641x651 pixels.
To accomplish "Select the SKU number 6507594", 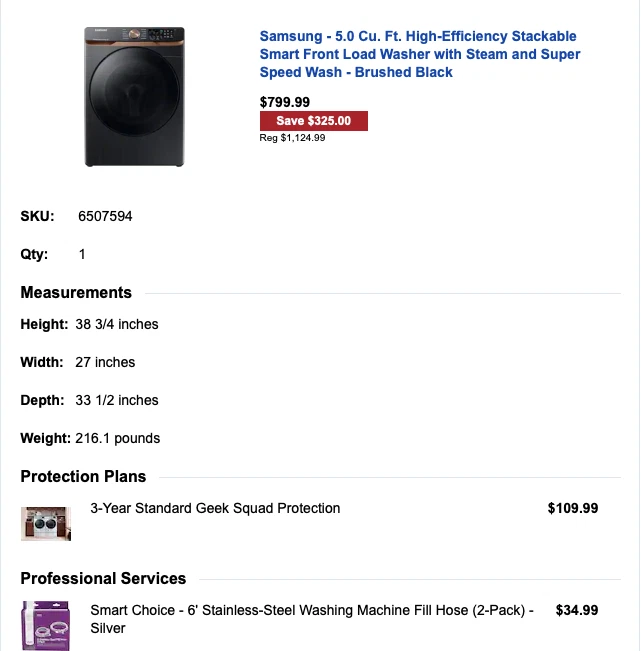I will coord(105,216).
